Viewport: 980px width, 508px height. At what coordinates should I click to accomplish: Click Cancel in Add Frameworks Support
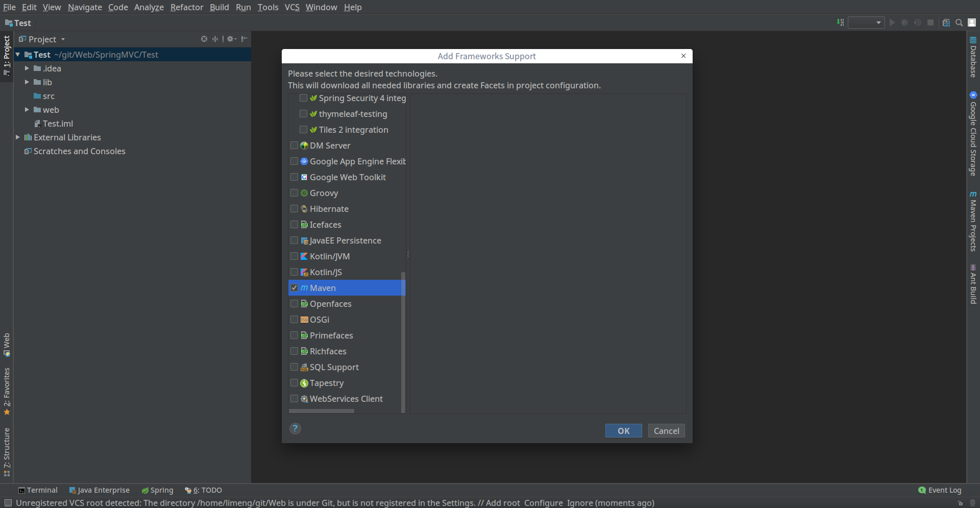point(666,431)
